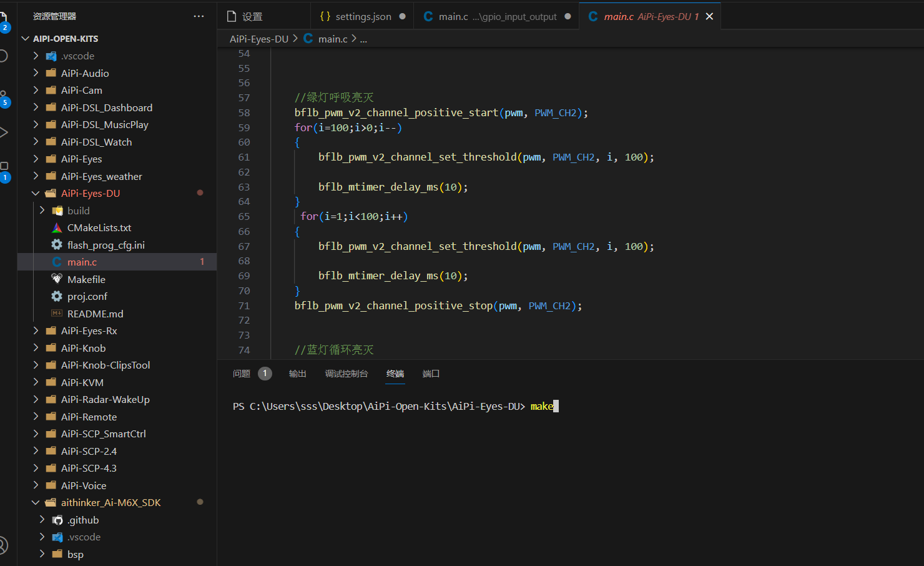Image resolution: width=924 pixels, height=566 pixels.
Task: Open Explorer activity icon with badge 2
Action: [4, 22]
